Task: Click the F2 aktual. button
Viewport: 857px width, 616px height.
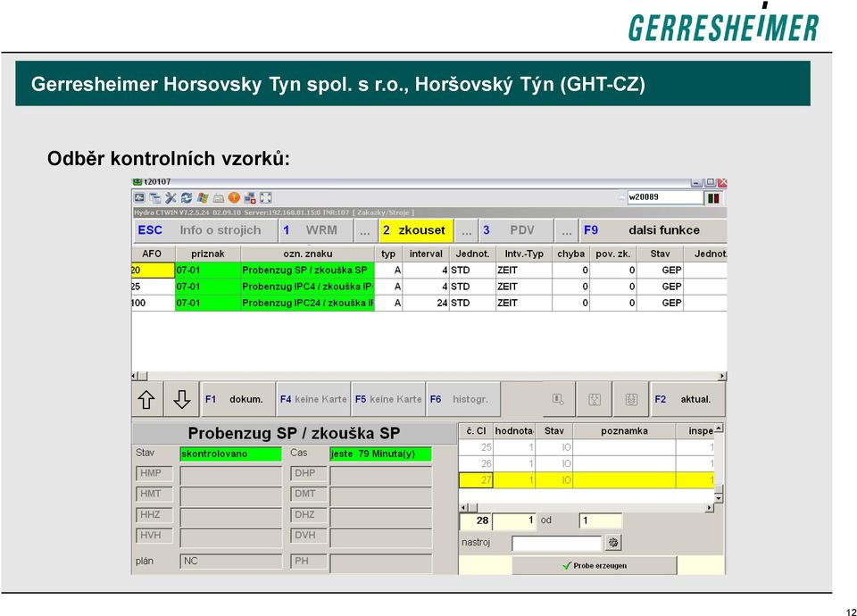Action: pyautogui.click(x=687, y=400)
